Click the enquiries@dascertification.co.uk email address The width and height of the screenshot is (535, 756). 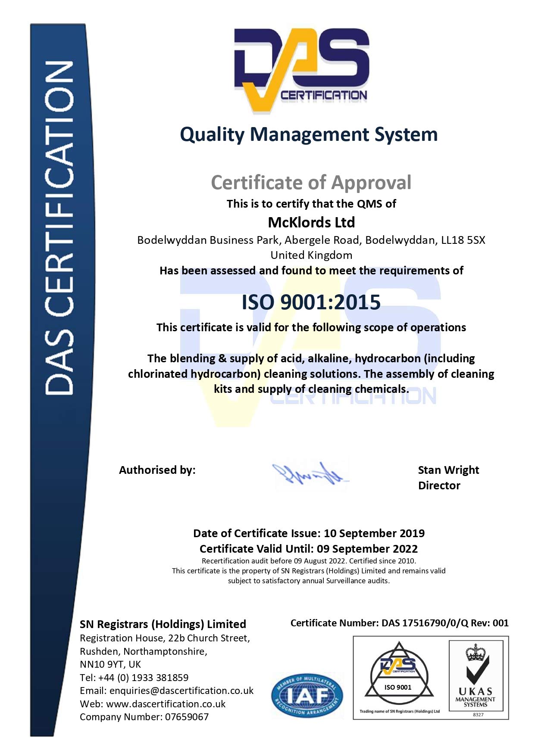pyautogui.click(x=181, y=691)
